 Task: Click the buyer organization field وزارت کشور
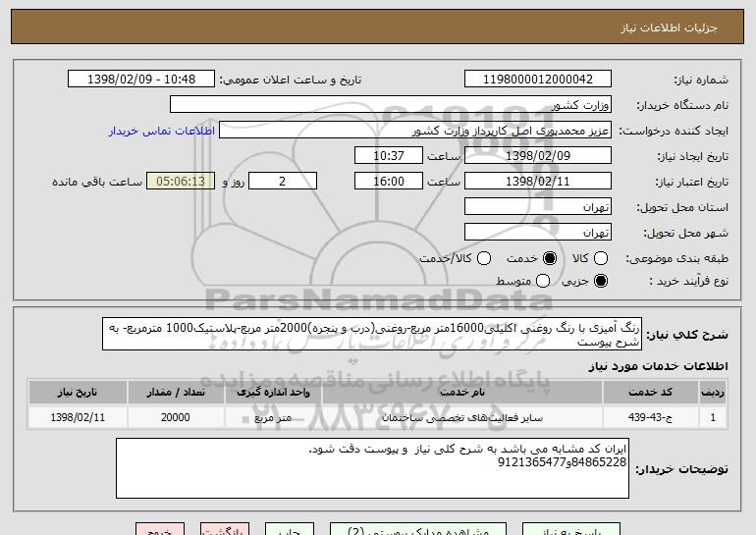click(x=391, y=105)
